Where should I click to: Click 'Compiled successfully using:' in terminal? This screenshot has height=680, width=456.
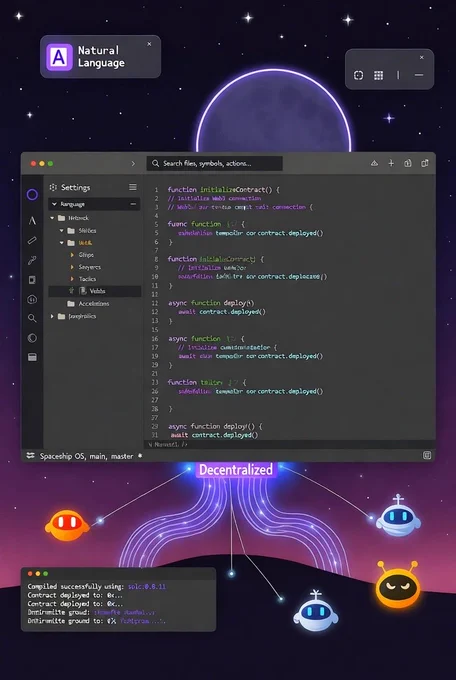pyautogui.click(x=75, y=586)
